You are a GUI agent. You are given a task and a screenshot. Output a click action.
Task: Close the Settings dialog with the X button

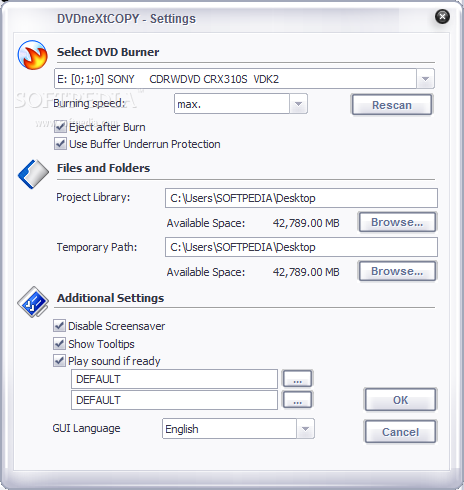(442, 16)
